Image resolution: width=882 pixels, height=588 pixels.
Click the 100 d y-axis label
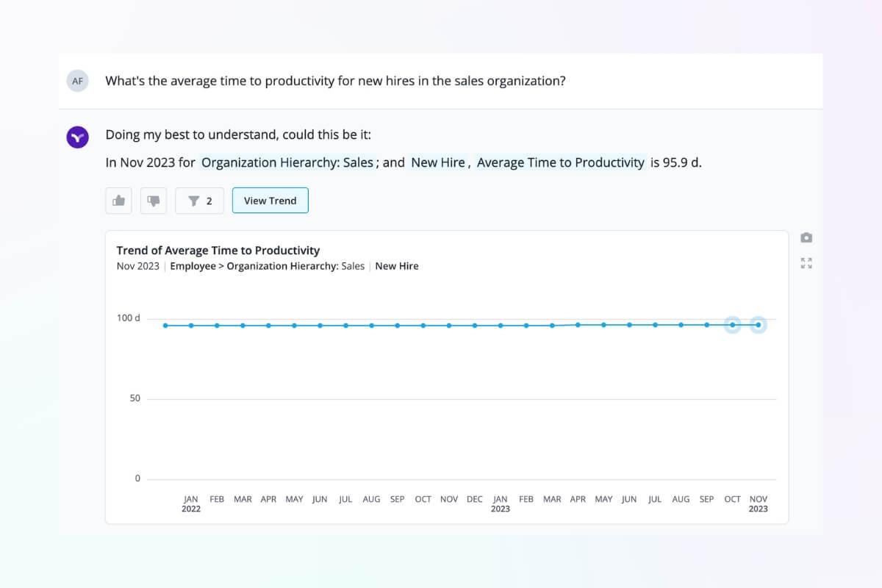128,318
